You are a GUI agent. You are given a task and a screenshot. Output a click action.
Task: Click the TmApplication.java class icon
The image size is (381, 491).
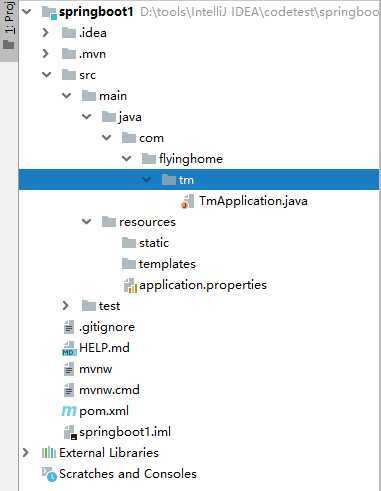pos(188,201)
